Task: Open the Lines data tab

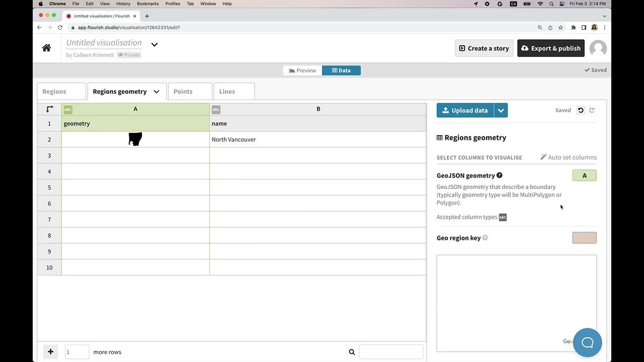Action: (x=234, y=92)
